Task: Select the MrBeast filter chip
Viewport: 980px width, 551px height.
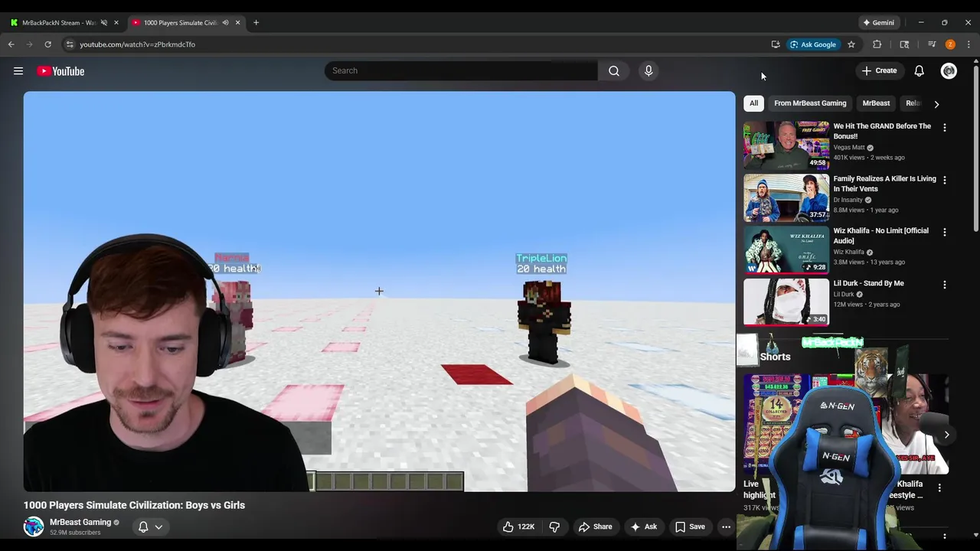Action: pyautogui.click(x=876, y=103)
